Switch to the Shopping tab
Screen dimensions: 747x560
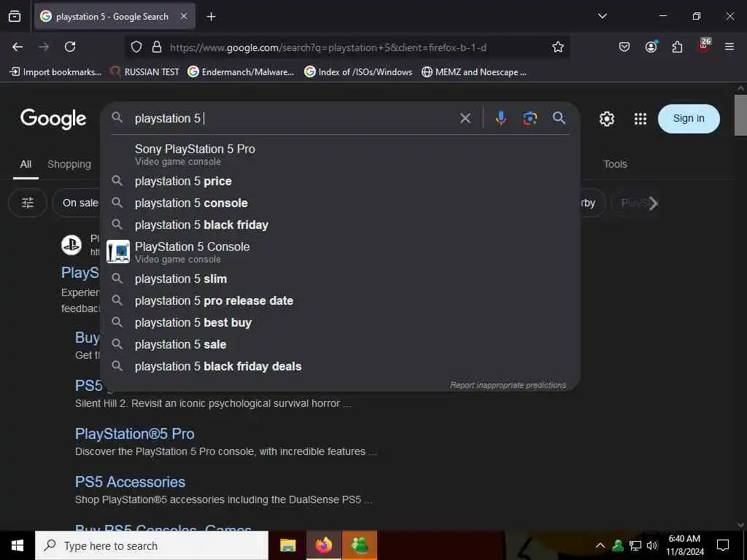point(69,164)
